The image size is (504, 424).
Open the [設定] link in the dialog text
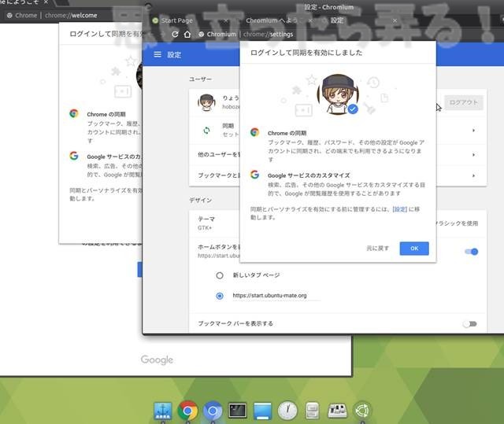(x=399, y=209)
